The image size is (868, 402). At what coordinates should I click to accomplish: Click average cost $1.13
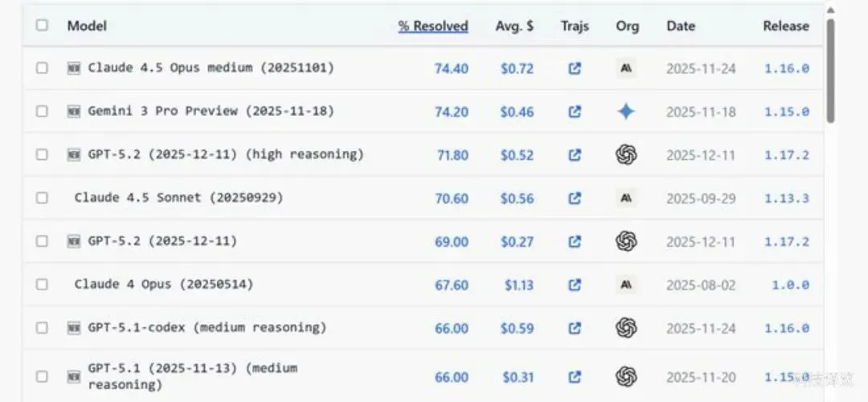tap(518, 285)
